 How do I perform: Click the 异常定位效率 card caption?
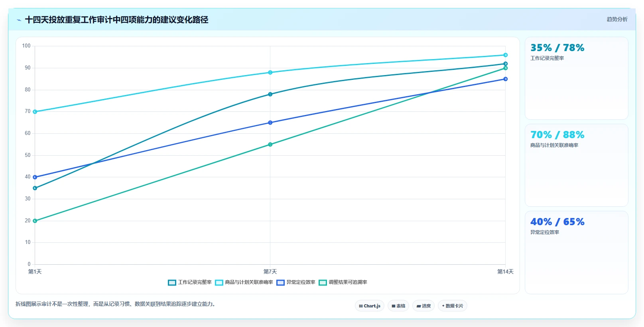pos(545,232)
